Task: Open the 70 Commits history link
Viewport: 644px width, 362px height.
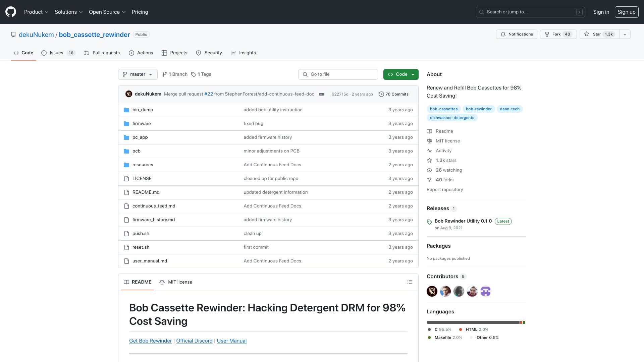Action: point(393,94)
